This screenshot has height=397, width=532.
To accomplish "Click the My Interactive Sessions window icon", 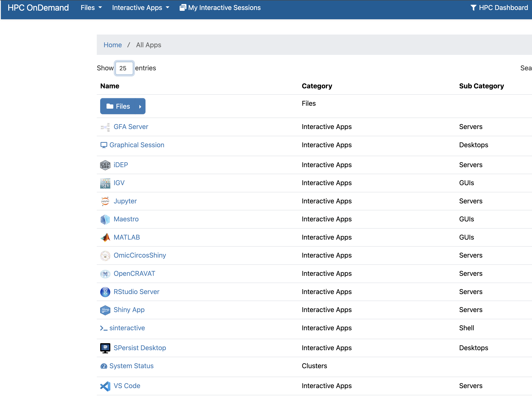I will coord(183,8).
